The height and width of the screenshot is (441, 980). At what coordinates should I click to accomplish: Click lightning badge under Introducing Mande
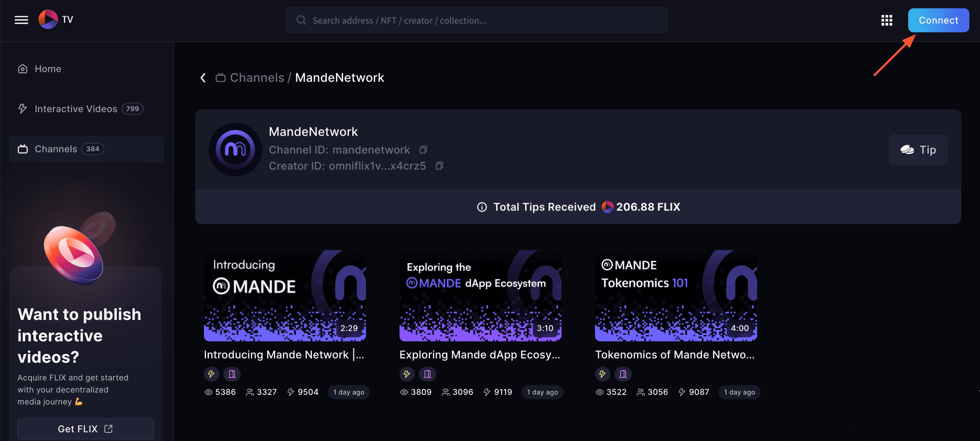[x=211, y=374]
